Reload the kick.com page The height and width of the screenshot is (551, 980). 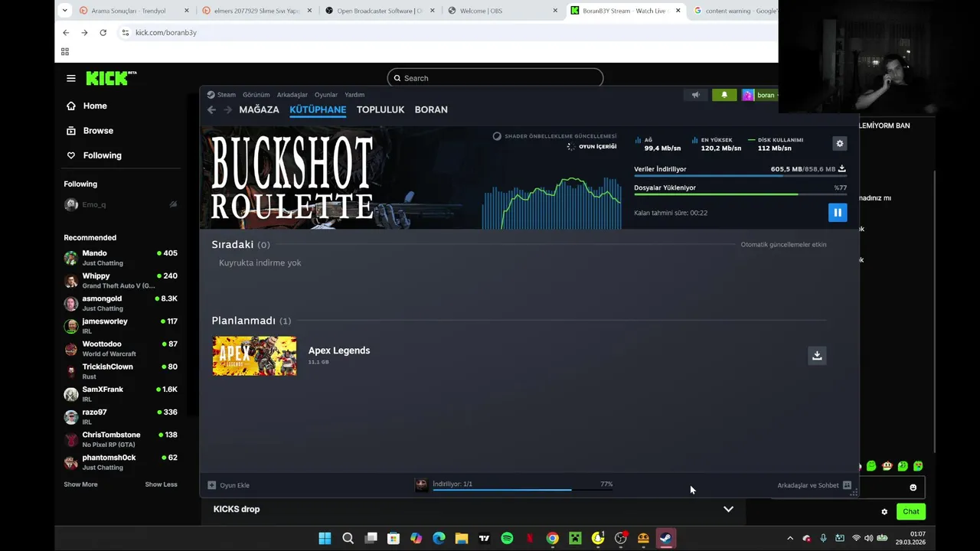click(x=103, y=33)
